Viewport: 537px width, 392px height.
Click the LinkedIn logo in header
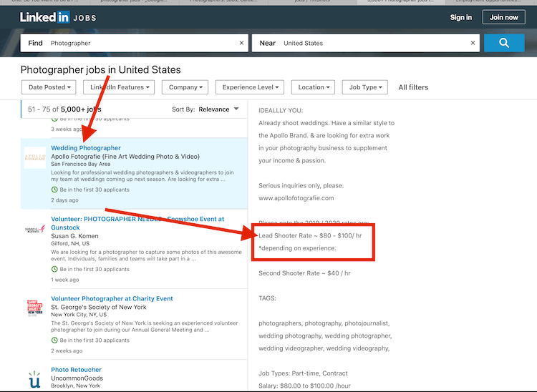(x=44, y=17)
